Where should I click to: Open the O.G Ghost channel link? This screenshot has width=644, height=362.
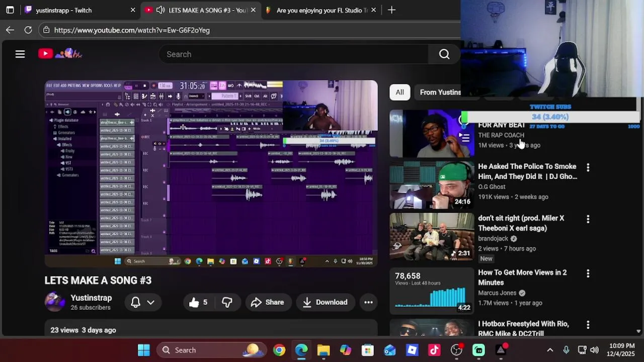tap(492, 187)
